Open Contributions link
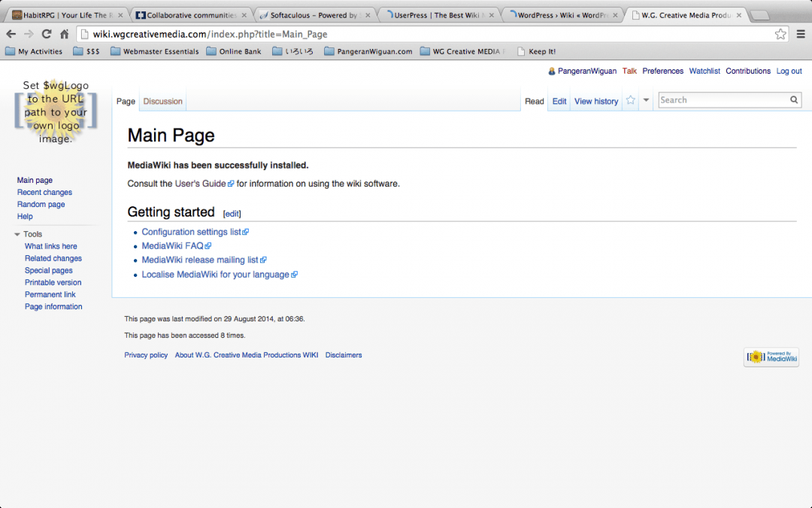The height and width of the screenshot is (508, 812). [748, 71]
